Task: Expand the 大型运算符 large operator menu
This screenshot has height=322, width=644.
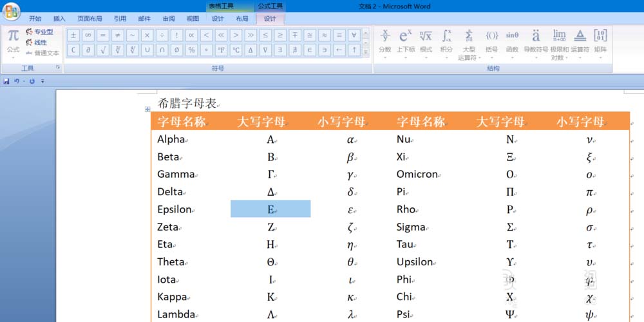Action: click(469, 45)
